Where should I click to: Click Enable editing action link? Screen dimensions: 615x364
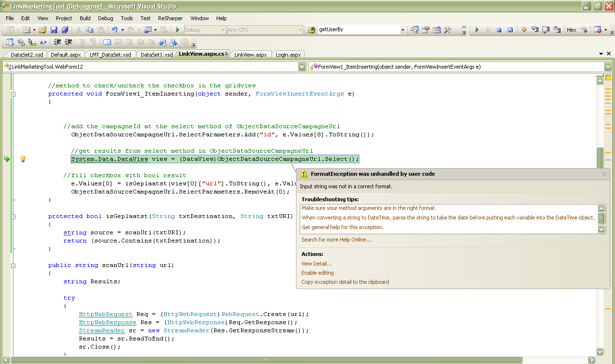(317, 273)
